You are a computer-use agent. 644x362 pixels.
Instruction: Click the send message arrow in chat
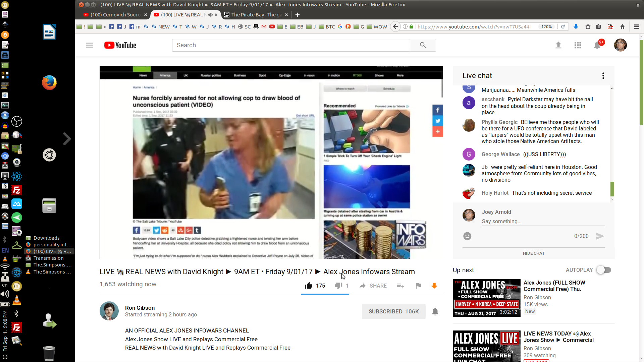tap(600, 236)
